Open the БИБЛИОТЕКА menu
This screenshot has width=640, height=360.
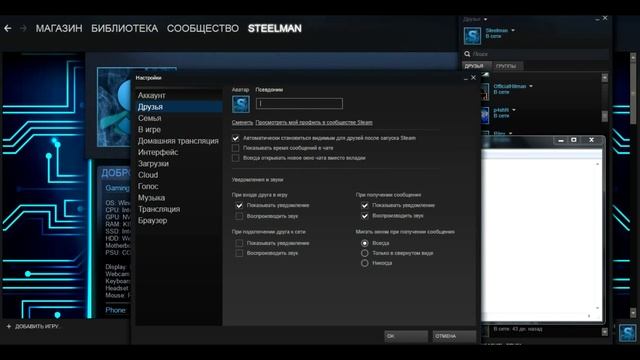(124, 28)
